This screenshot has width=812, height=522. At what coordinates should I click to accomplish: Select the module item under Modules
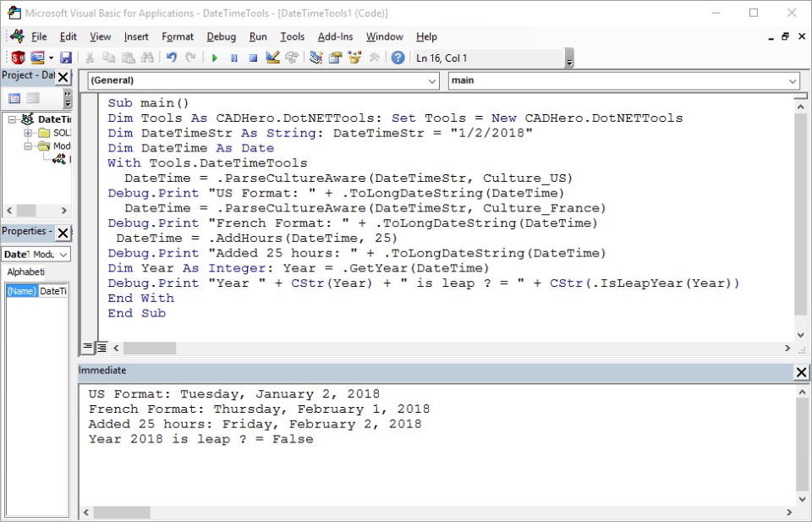click(59, 159)
